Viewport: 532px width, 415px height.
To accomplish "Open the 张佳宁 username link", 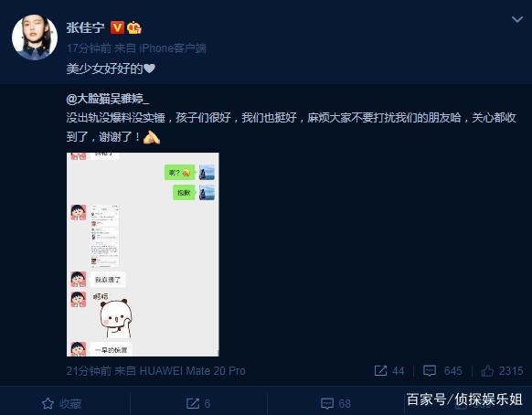I will click(x=86, y=27).
